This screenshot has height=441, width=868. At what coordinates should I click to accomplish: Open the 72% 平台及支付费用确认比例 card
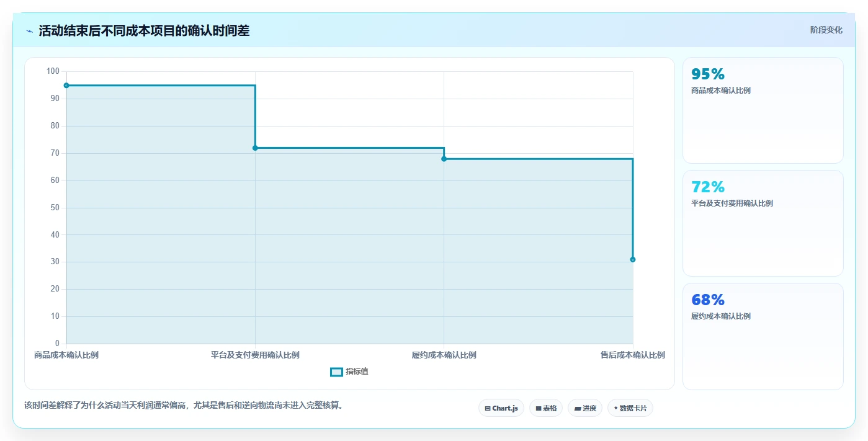[x=763, y=223]
